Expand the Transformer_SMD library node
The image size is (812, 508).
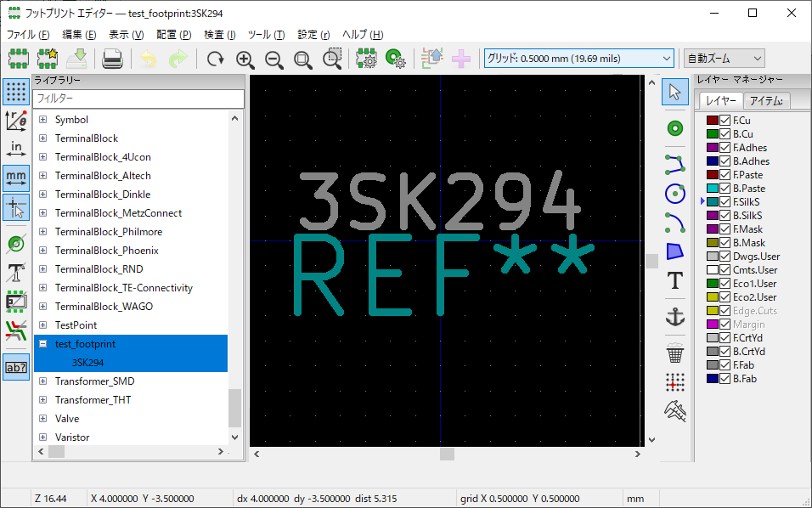point(42,381)
